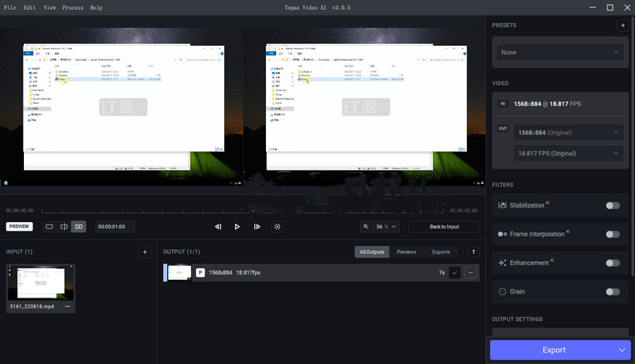Click the 7s duration text

tap(442, 272)
